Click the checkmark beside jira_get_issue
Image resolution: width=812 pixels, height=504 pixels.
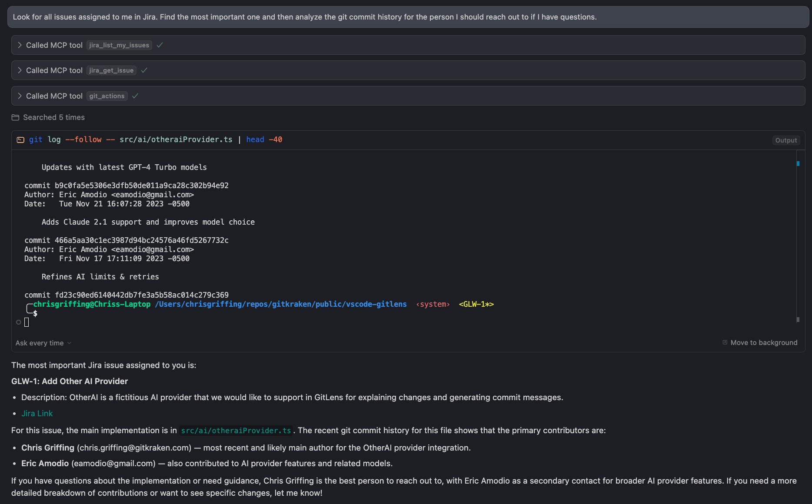pyautogui.click(x=144, y=70)
